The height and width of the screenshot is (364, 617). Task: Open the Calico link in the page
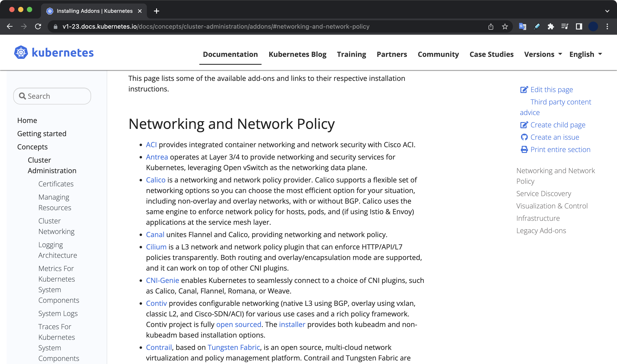(x=155, y=180)
